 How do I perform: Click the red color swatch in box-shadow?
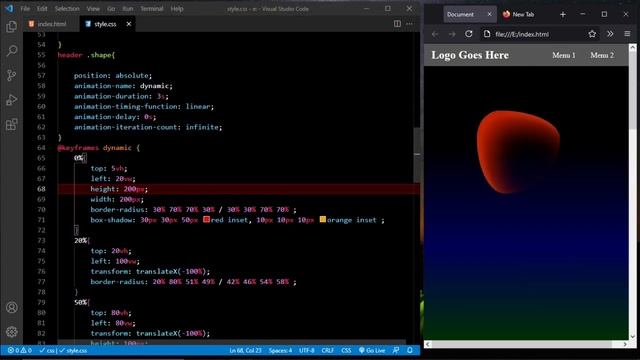click(x=207, y=219)
